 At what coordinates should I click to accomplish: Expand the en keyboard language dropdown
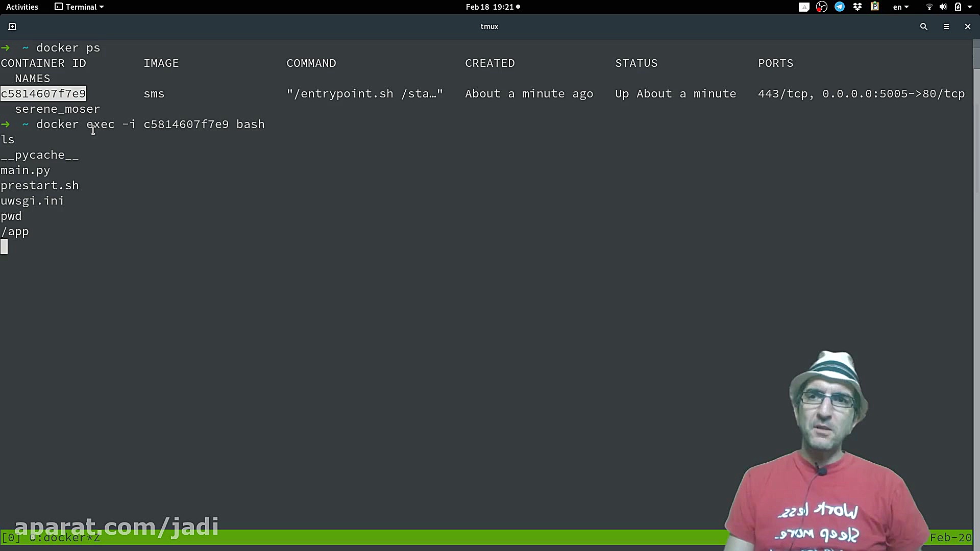(x=900, y=7)
